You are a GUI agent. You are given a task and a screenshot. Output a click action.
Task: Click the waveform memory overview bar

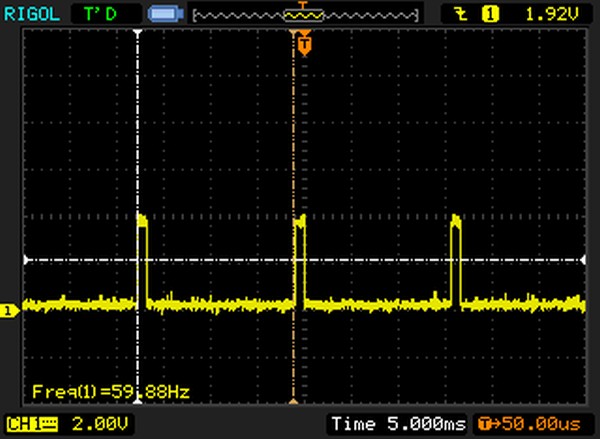click(x=304, y=15)
